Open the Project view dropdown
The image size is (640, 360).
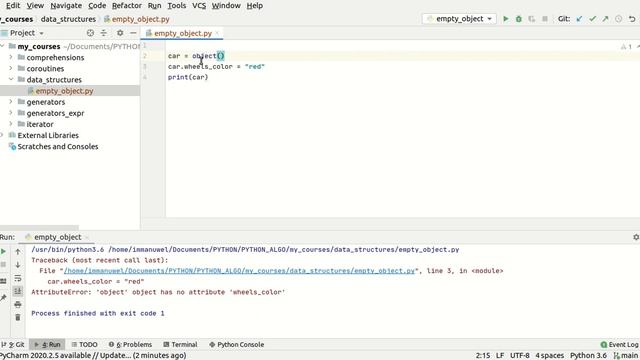[x=27, y=33]
